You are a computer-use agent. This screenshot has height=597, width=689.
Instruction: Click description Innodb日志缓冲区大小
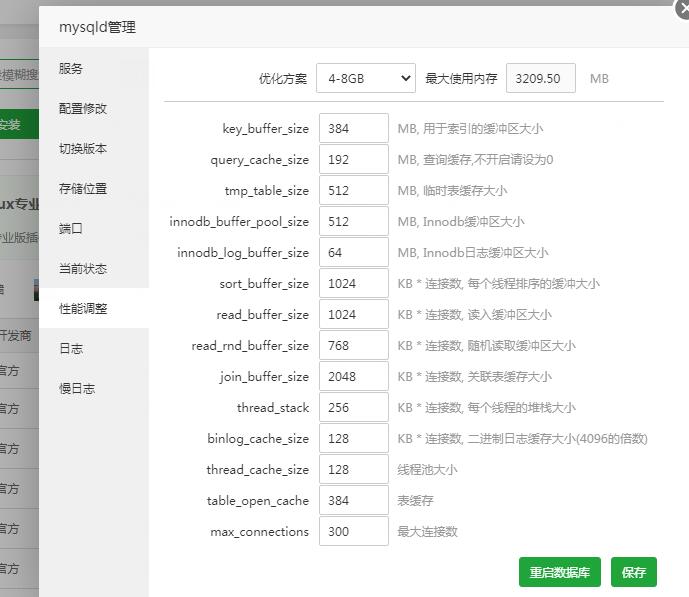tap(485, 253)
